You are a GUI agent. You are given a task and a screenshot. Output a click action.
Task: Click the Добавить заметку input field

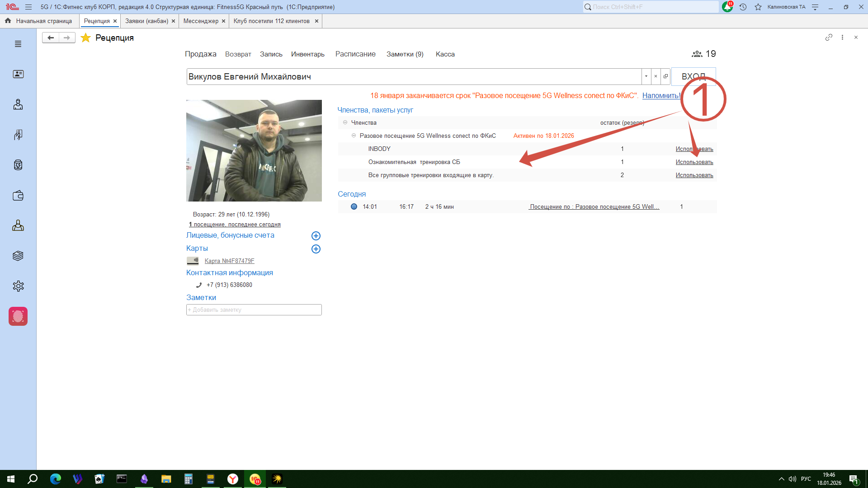click(x=254, y=310)
